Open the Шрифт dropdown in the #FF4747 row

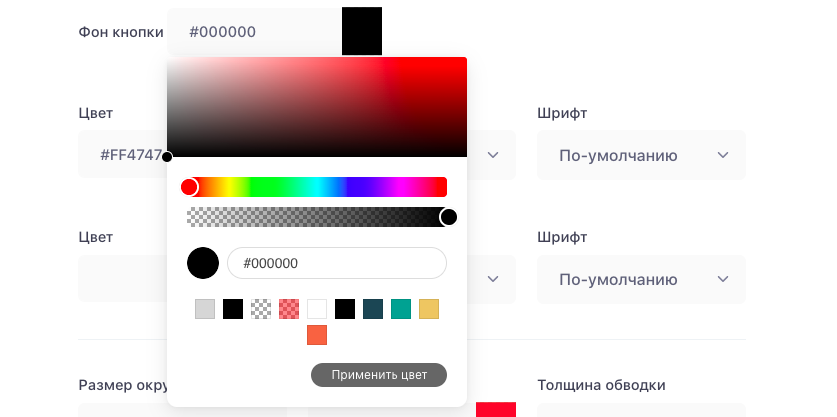pos(641,155)
